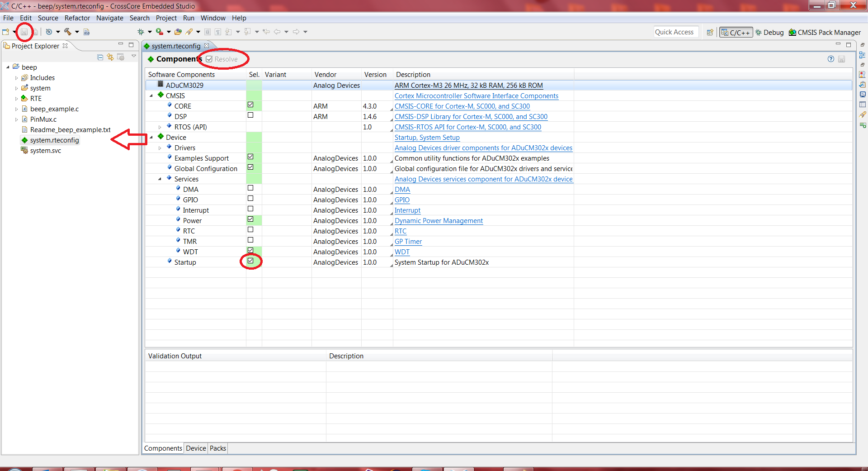Image resolution: width=868 pixels, height=471 pixels.
Task: Toggle the Examples Support checkbox
Action: [x=250, y=157]
